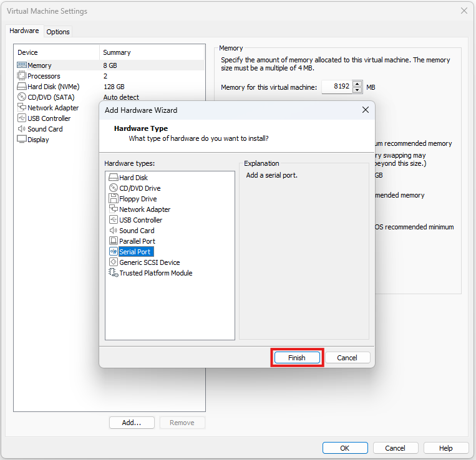The width and height of the screenshot is (476, 460).
Task: Increase memory with the up stepper arrow
Action: [357, 84]
